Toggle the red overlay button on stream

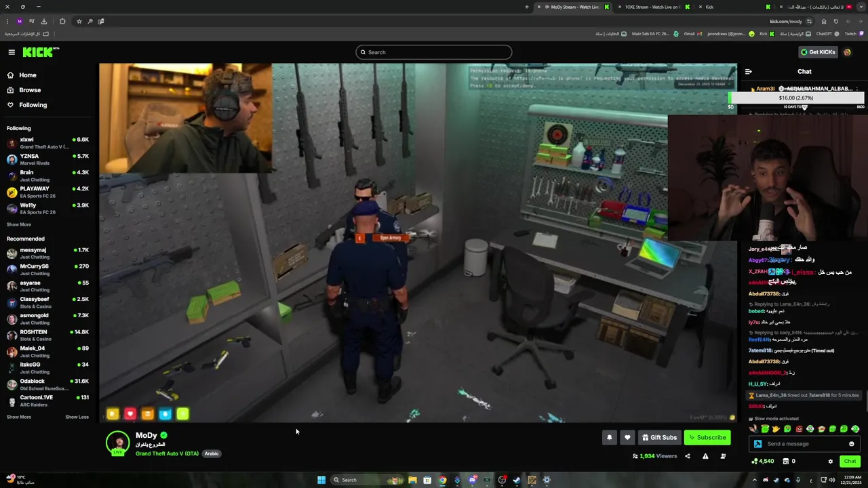click(130, 413)
